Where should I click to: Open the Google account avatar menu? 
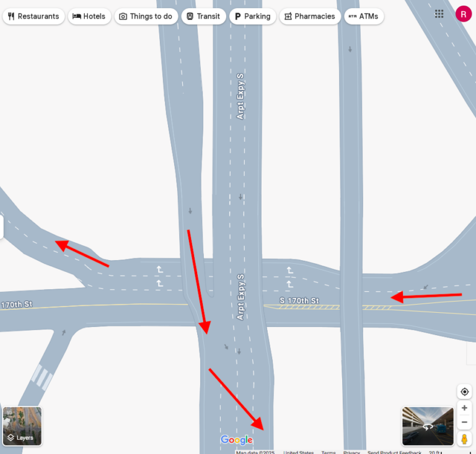tap(463, 14)
